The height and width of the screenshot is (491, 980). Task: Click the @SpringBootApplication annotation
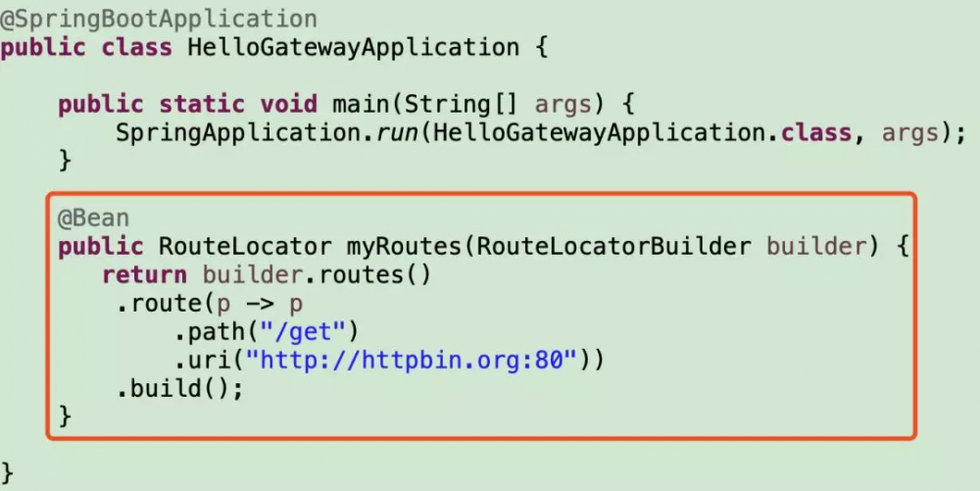(x=159, y=20)
